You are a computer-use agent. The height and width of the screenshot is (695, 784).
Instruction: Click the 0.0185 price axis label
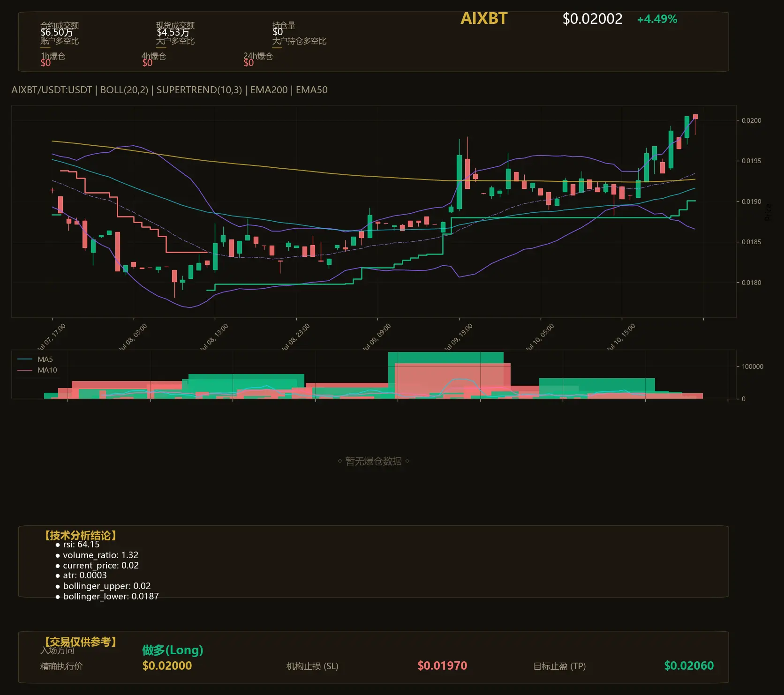point(751,242)
